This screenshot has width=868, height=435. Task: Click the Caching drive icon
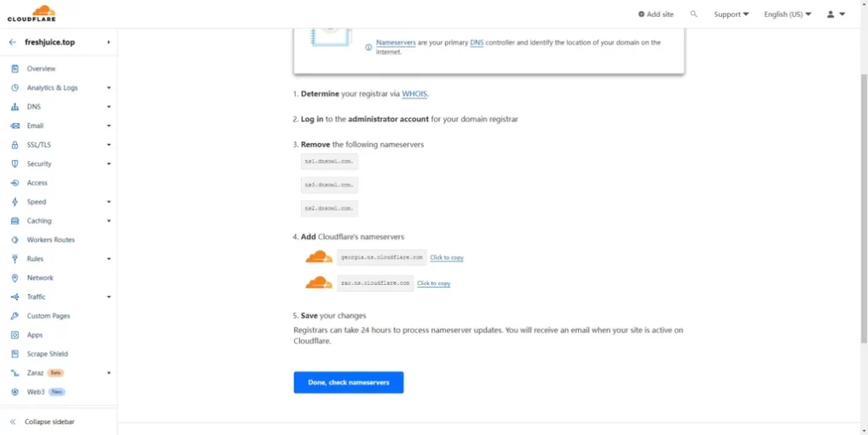point(15,220)
